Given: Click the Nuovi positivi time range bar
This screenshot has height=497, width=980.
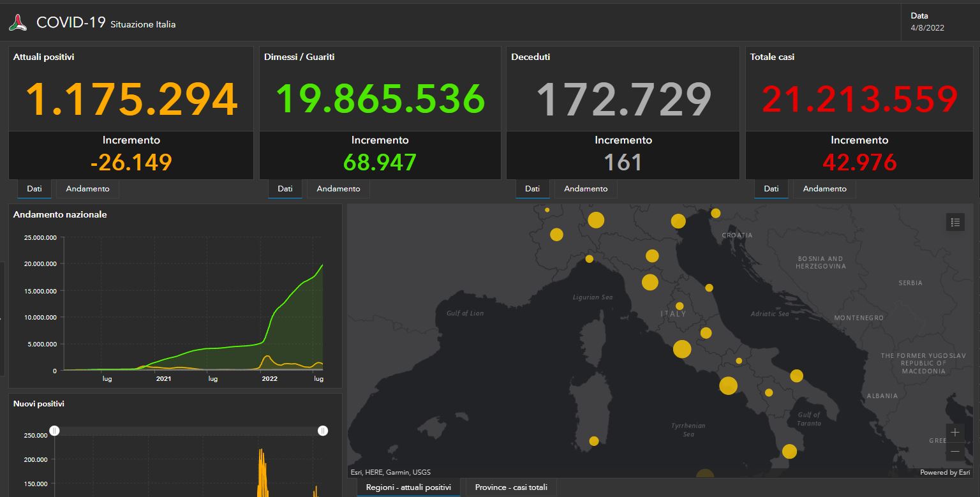Looking at the screenshot, I should (x=189, y=431).
